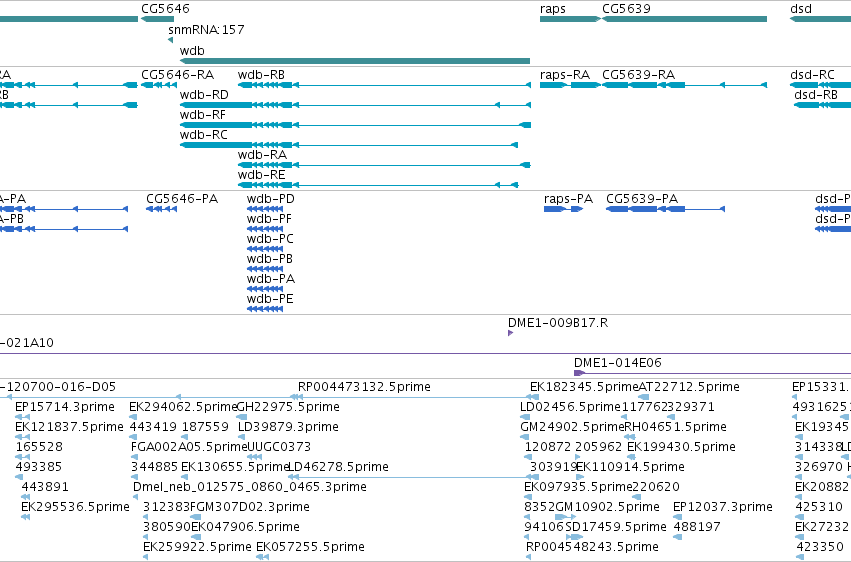Click the DME1-009B17.R feature label
This screenshot has width=851, height=562.
558,323
